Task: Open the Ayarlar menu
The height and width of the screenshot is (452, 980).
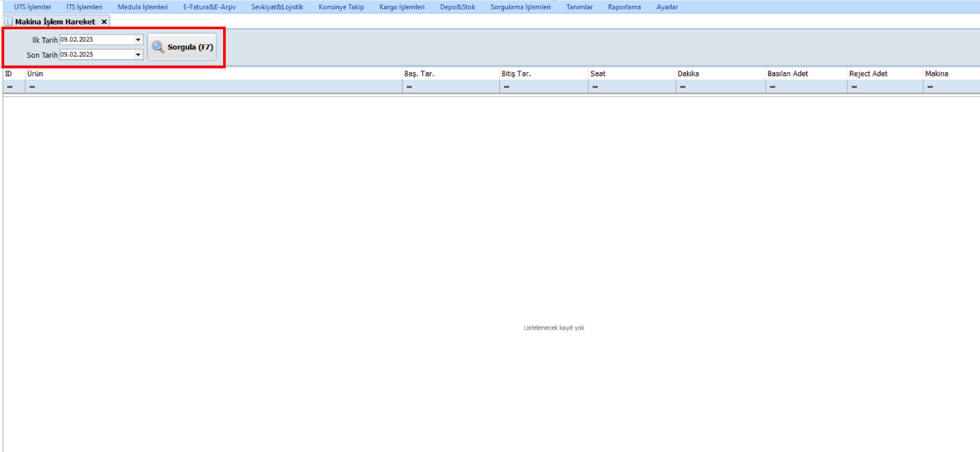Action: coord(667,7)
